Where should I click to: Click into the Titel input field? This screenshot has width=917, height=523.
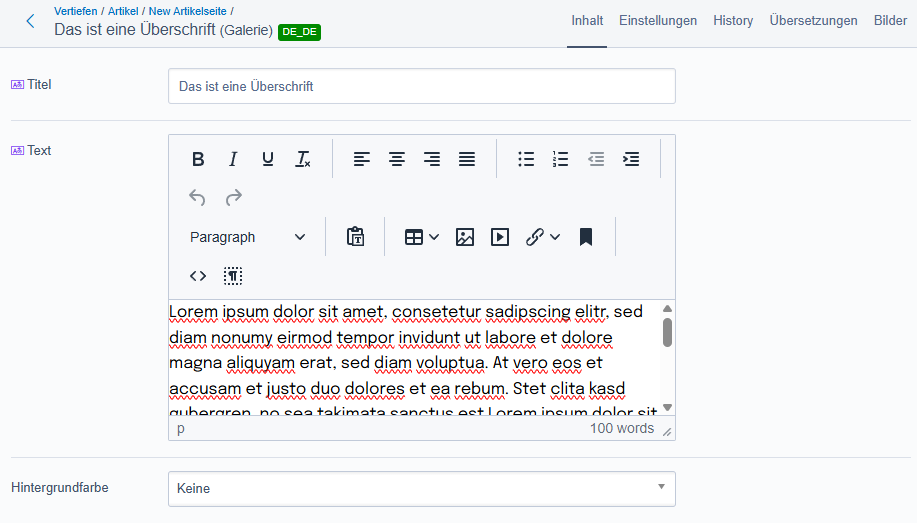pyautogui.click(x=421, y=86)
